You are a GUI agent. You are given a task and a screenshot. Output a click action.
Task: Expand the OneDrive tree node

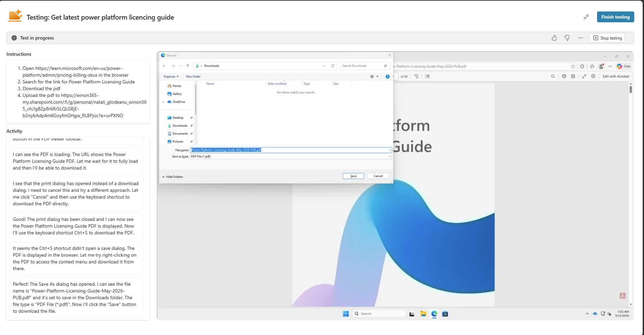(163, 102)
